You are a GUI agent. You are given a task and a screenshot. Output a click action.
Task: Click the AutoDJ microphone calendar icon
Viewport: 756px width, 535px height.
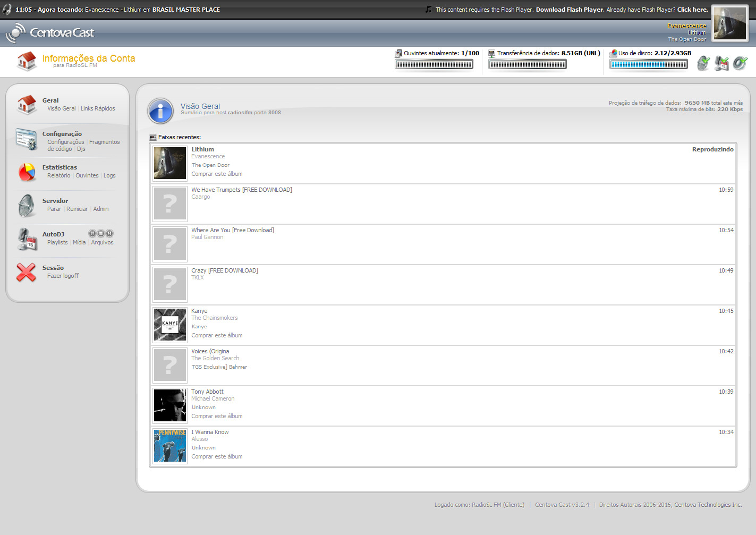pos(27,239)
